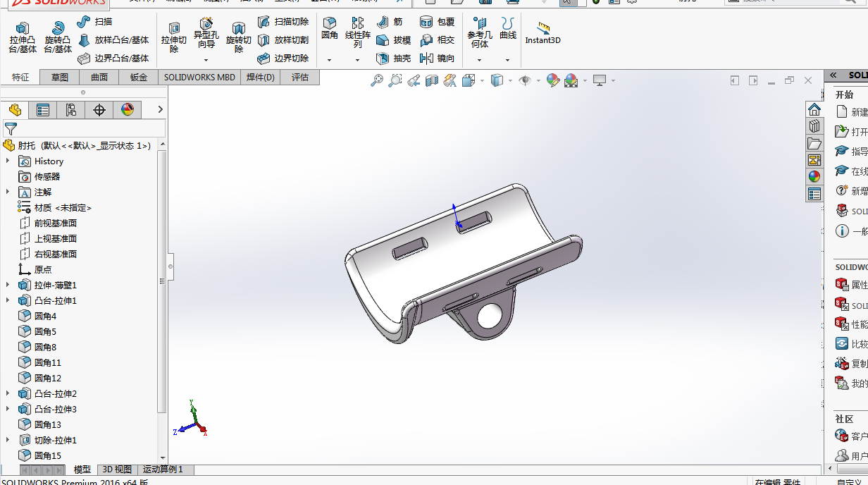Click the Boundary Boss/Base (边界凸台/基体) tool

pos(113,59)
